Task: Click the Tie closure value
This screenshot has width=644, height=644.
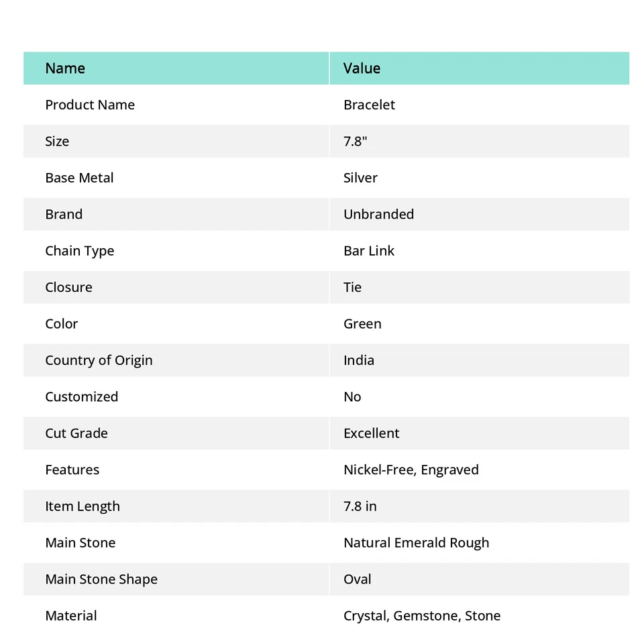Action: [x=352, y=287]
